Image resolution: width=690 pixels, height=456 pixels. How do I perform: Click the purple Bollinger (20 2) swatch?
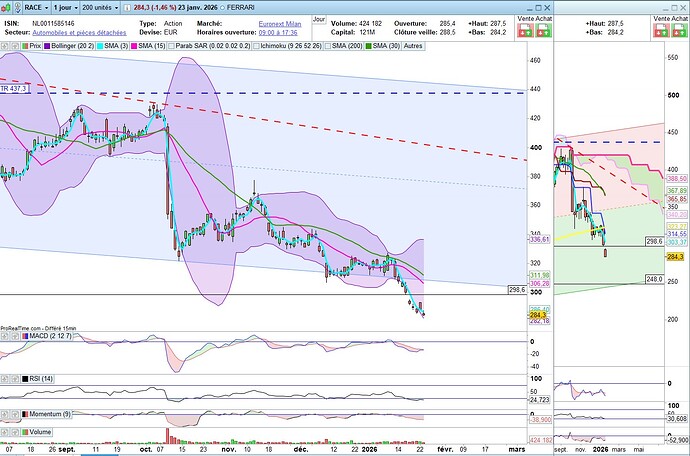pos(48,46)
